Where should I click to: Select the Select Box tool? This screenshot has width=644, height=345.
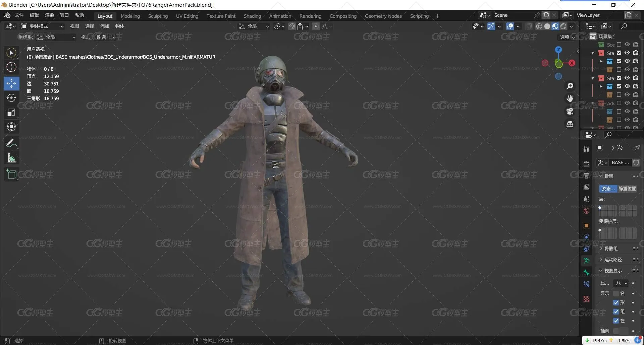(11, 53)
